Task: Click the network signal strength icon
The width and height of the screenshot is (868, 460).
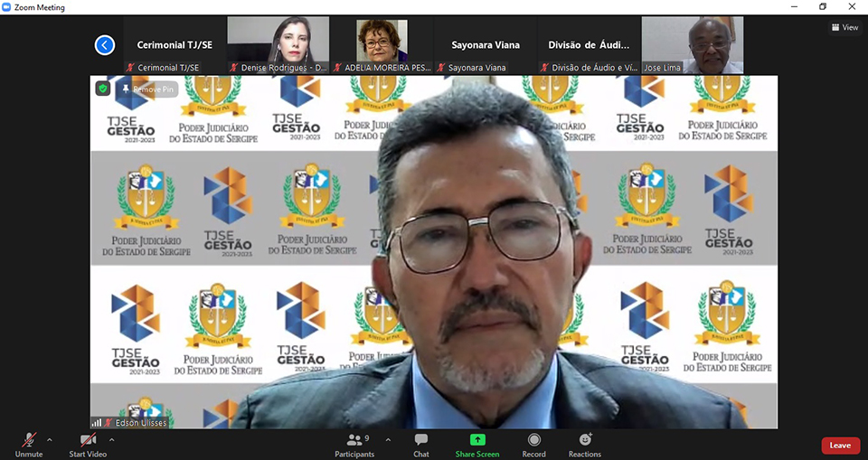Action: tap(96, 422)
